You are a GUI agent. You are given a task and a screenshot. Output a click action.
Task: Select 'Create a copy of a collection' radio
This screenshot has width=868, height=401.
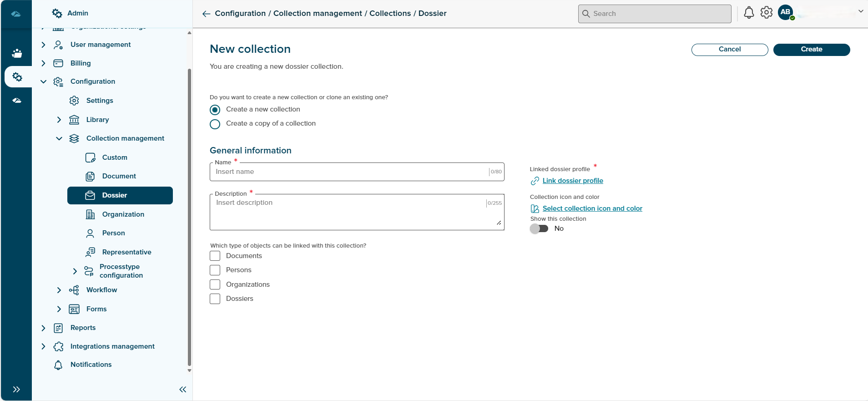click(x=215, y=124)
